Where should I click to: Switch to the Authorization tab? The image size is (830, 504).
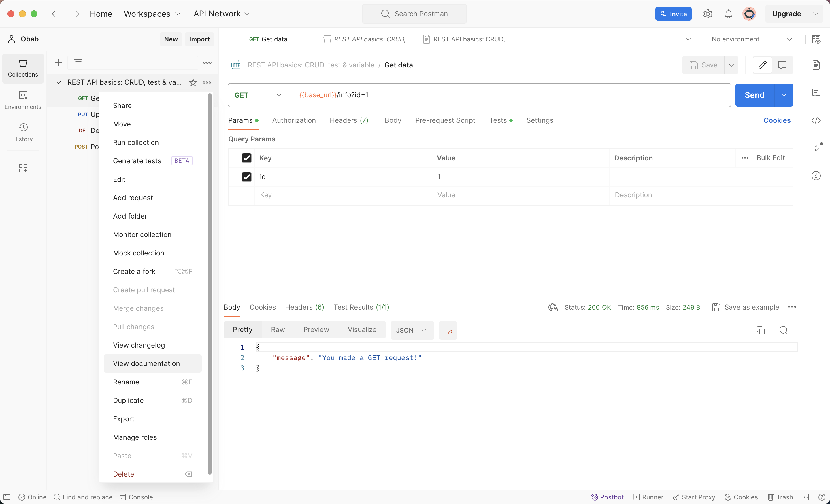(x=294, y=120)
